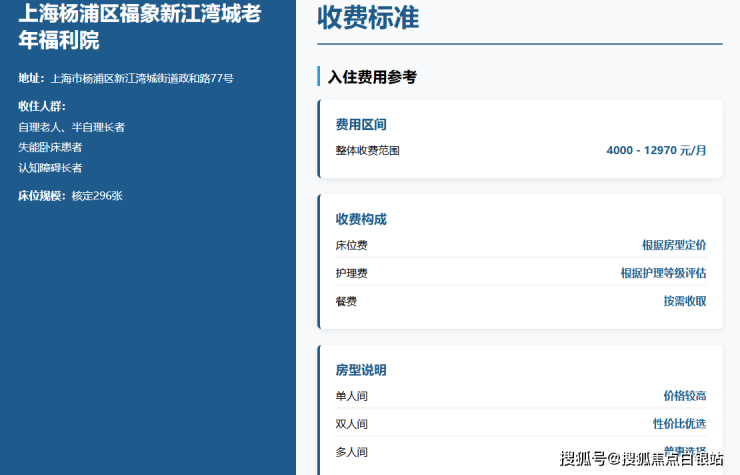Click the 房型说明 card title

point(361,370)
